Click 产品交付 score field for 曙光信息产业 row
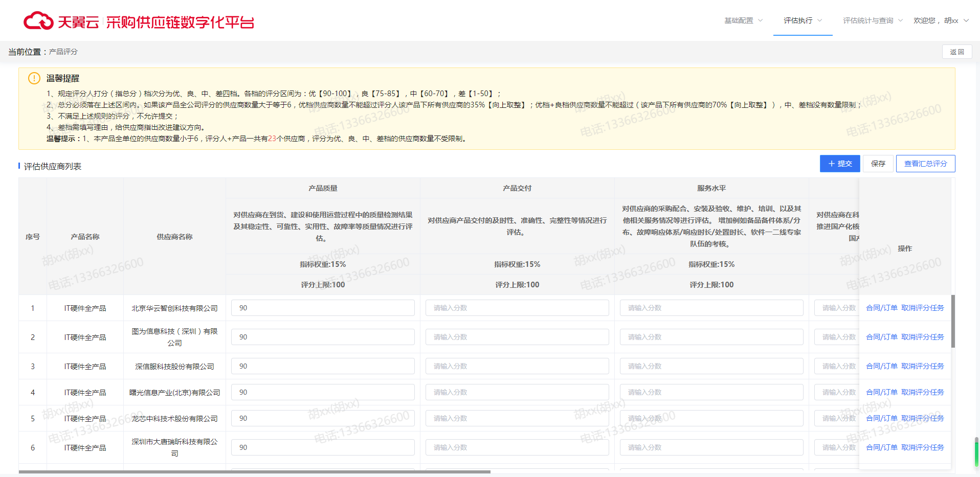 (x=517, y=392)
